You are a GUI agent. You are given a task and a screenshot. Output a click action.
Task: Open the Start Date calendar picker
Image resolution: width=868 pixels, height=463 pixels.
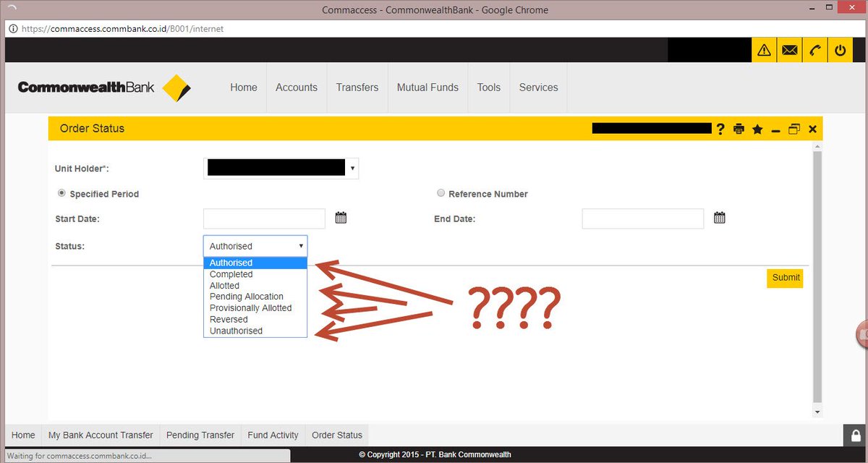[x=341, y=218]
